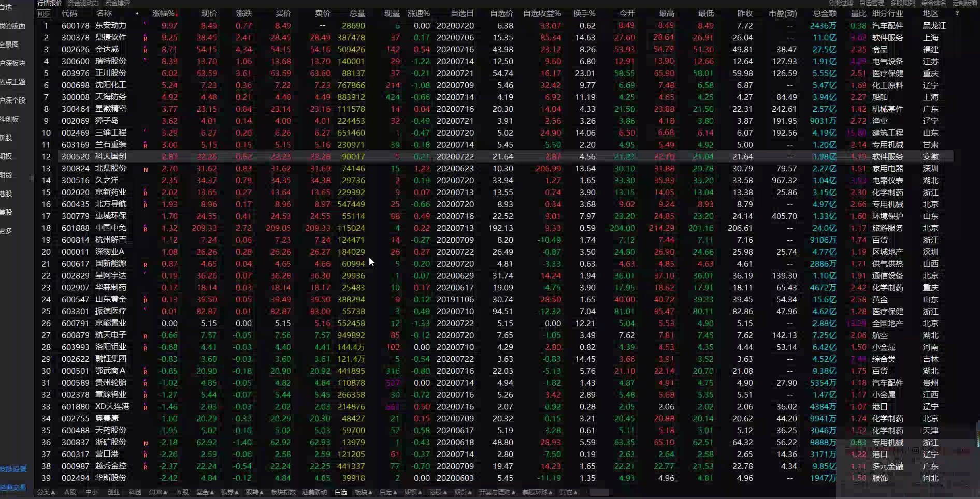Expand the 期权 dropdown in the bottom tab bar

click(x=413, y=492)
